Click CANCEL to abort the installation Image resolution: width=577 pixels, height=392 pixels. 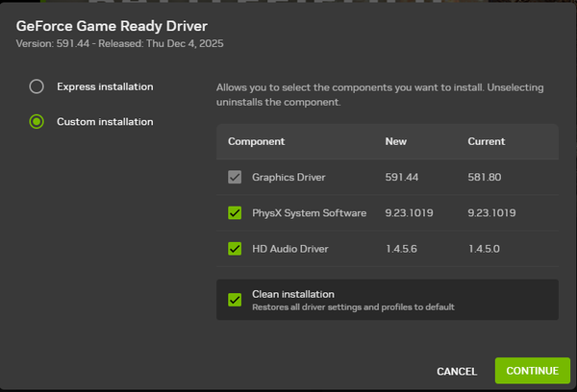[x=456, y=371]
